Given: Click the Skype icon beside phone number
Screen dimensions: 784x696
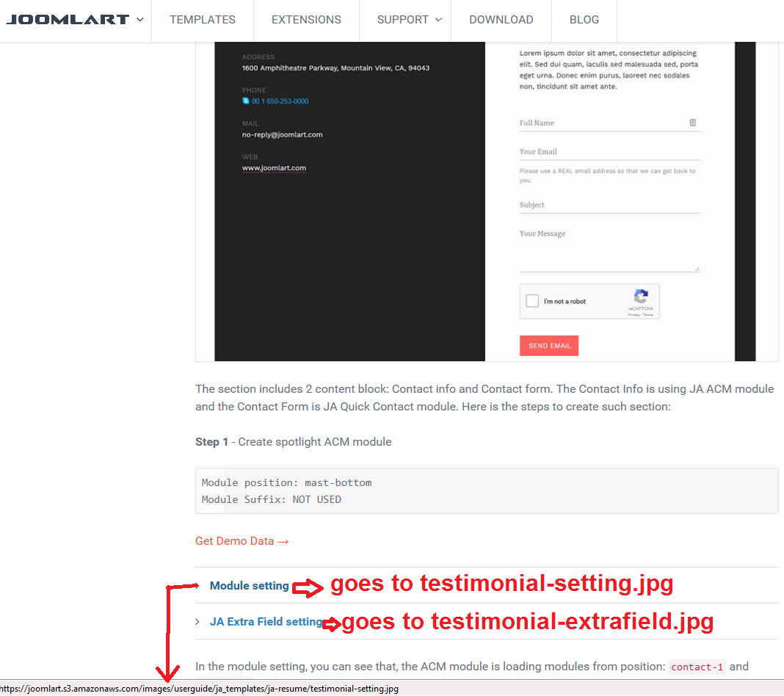Looking at the screenshot, I should tap(245, 101).
